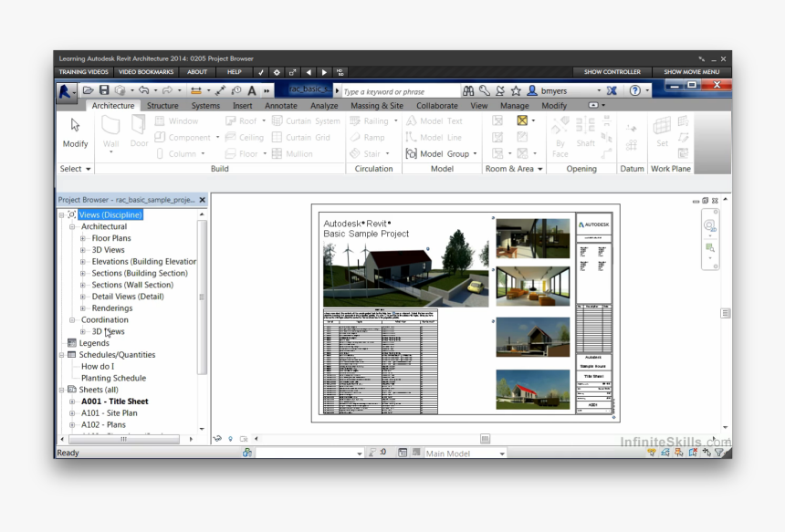Activate the Ceiling tool in Build panel
785x532 pixels.
pyautogui.click(x=245, y=137)
